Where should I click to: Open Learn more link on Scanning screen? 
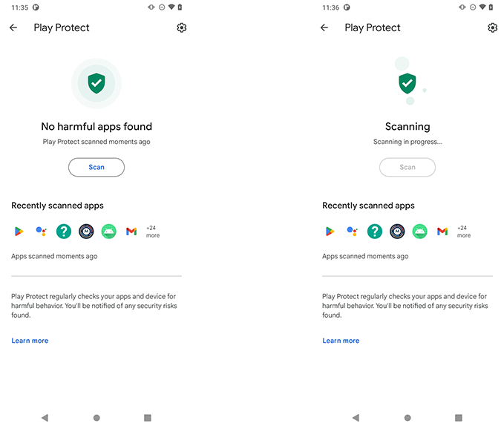coord(341,341)
